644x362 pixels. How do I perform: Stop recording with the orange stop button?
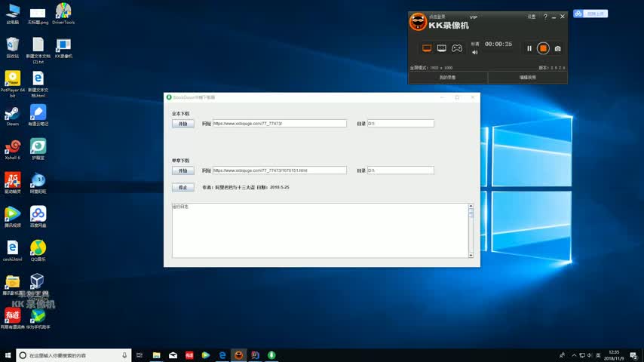pyautogui.click(x=543, y=48)
